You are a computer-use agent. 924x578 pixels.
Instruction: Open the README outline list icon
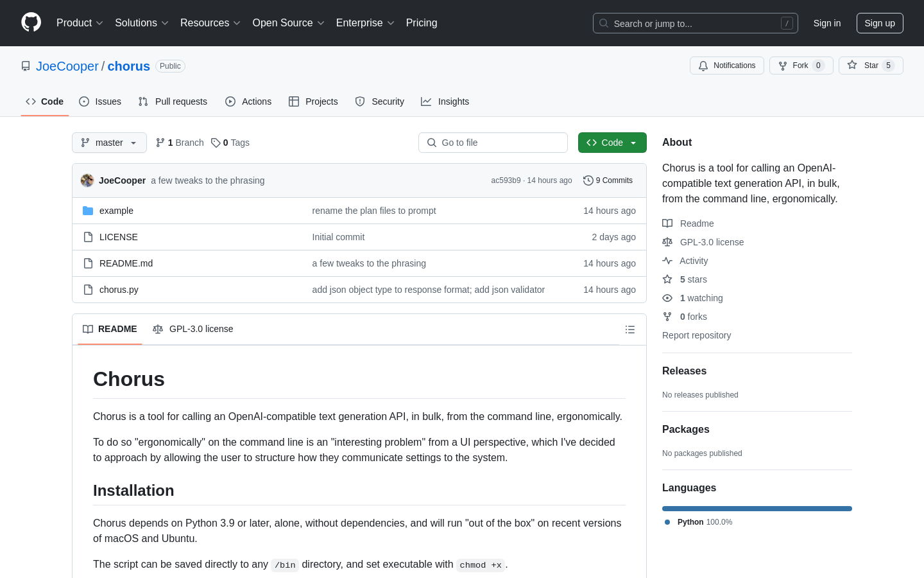630,329
